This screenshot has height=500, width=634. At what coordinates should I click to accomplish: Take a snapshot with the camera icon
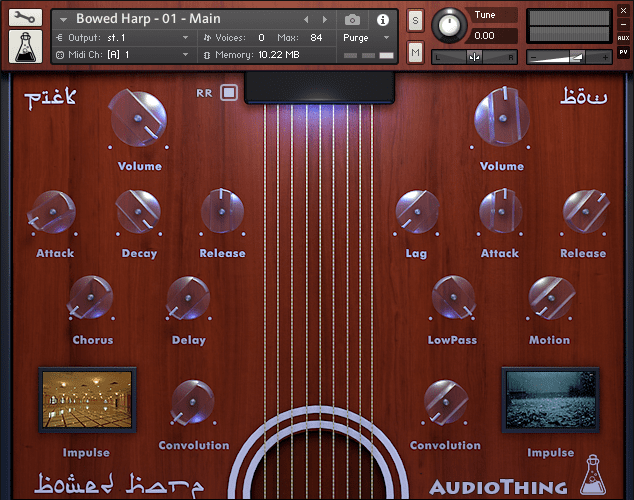coord(352,19)
